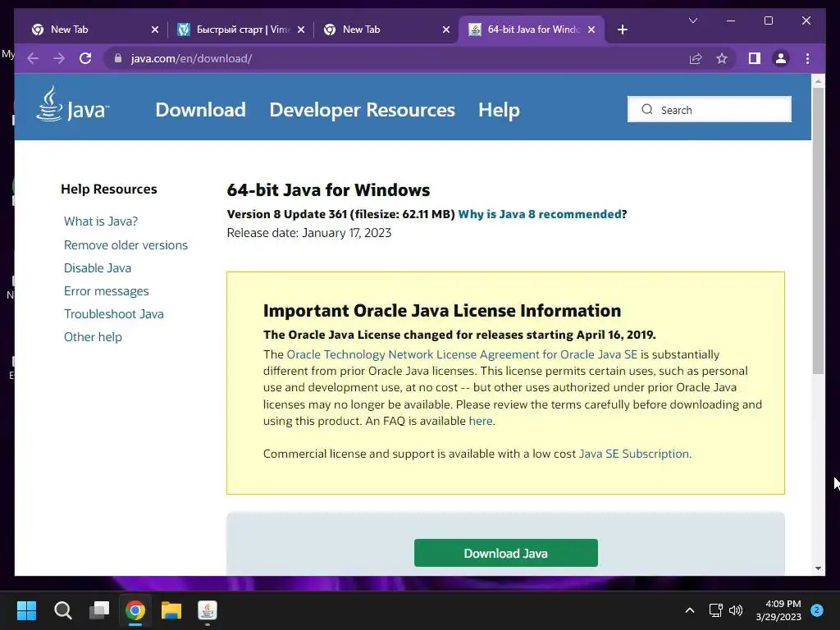
Task: Open the FAQ 'here' link
Action: [x=481, y=421]
